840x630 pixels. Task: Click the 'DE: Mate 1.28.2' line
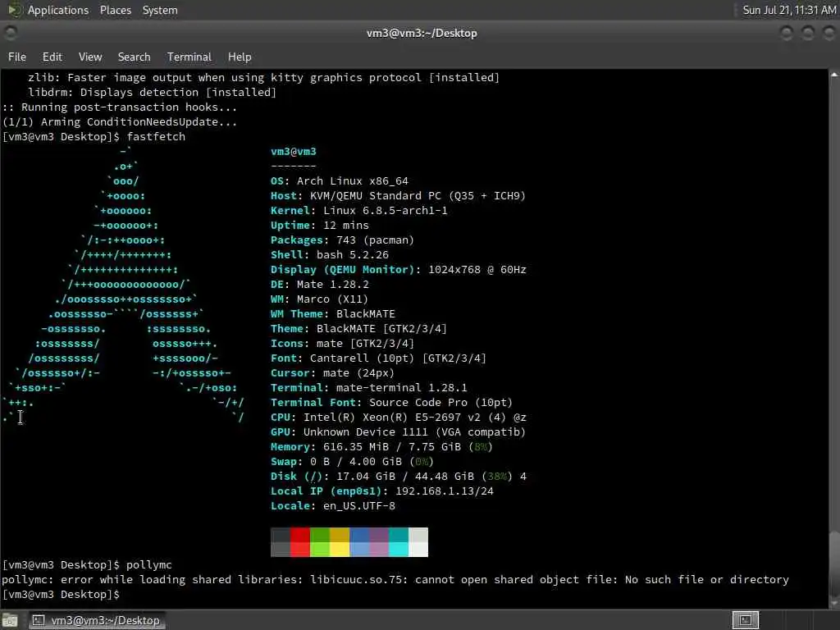point(320,285)
